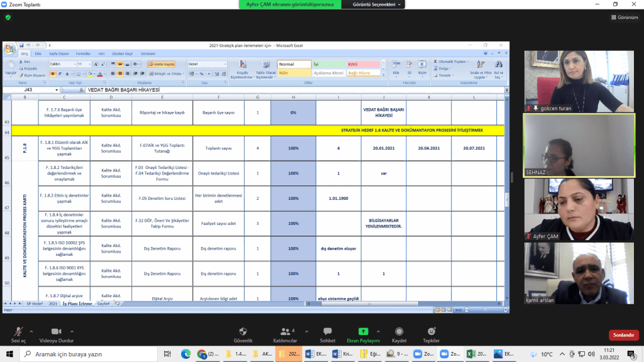Open the Sohbet chat panel
The width and height of the screenshot is (644, 362).
[327, 331]
